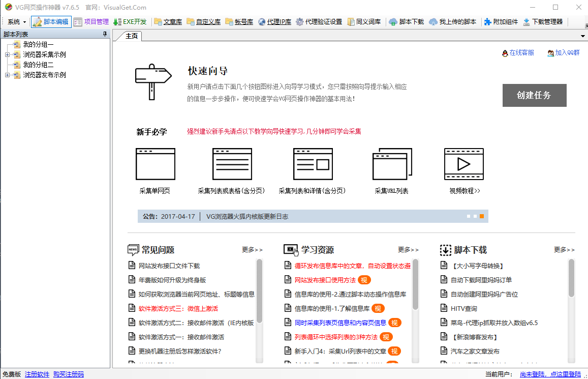Open 视频教程 video tutorials

coord(464,171)
